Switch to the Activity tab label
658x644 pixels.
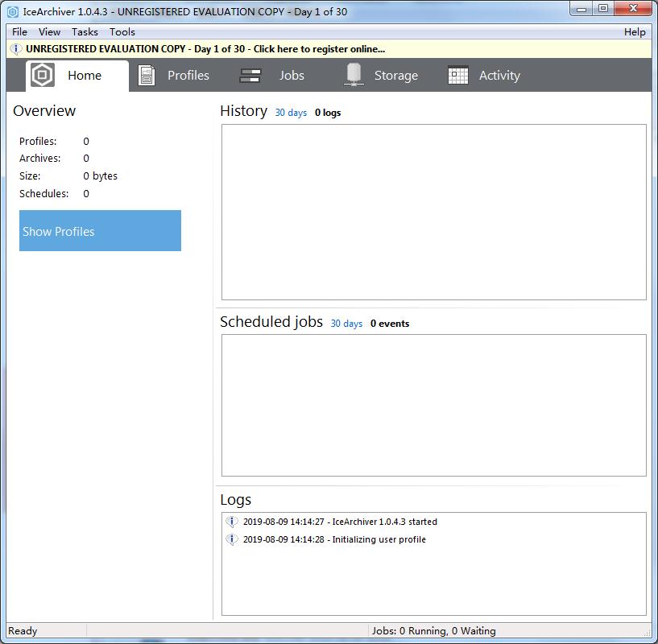tap(499, 76)
